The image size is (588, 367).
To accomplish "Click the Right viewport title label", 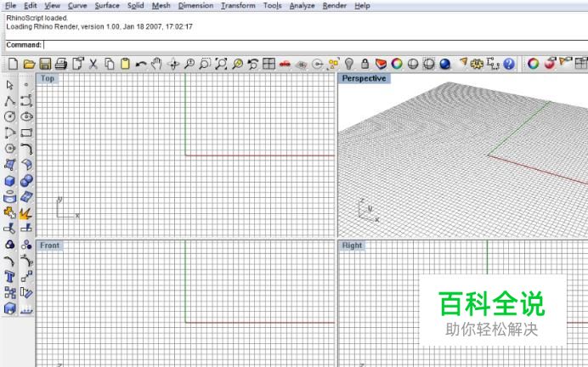I will [352, 246].
